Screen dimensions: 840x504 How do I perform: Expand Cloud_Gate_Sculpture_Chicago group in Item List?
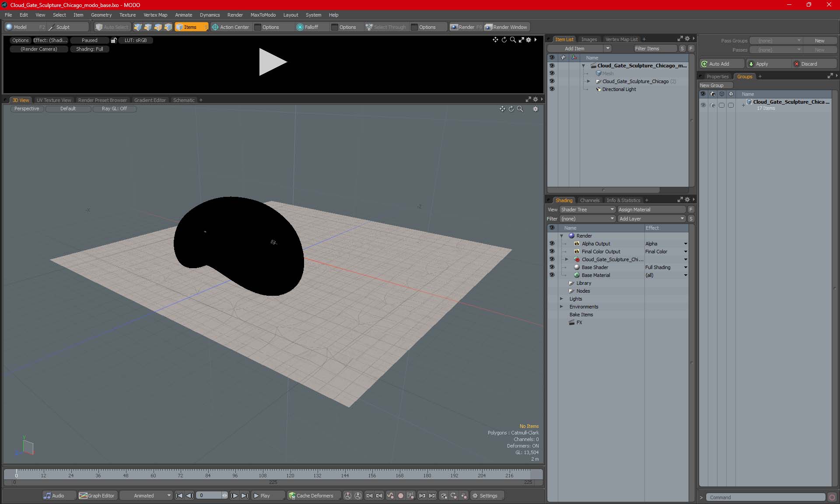tap(588, 81)
